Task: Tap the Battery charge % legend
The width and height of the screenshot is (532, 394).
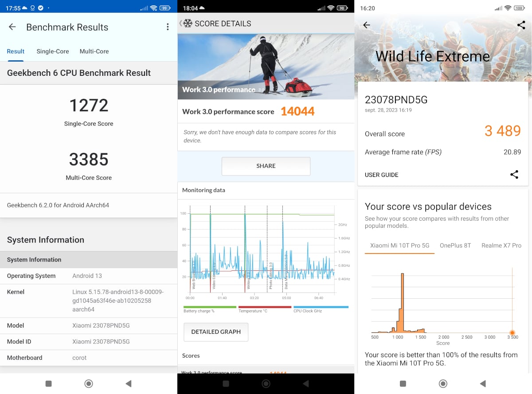Action: pos(210,309)
